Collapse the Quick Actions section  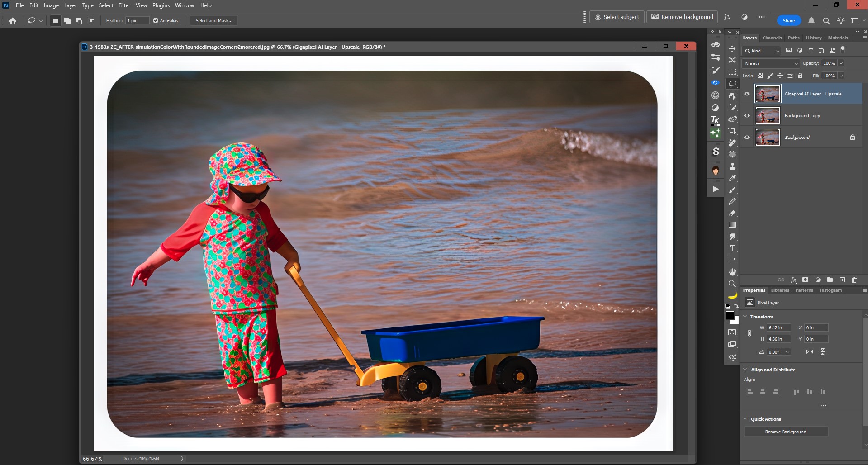pos(745,419)
